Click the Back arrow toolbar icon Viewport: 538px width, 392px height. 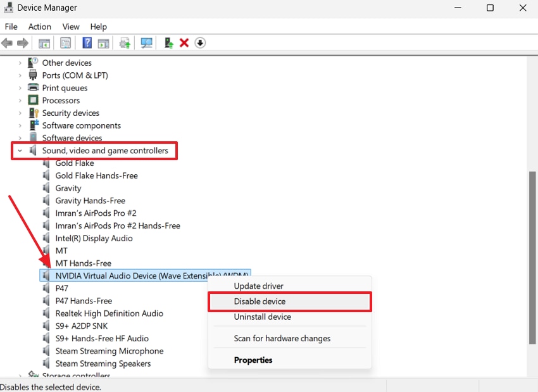(x=7, y=43)
